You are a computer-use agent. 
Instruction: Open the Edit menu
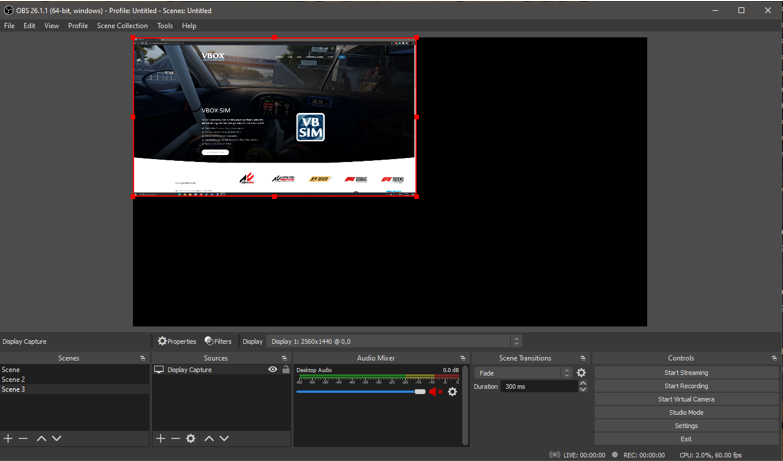(29, 25)
